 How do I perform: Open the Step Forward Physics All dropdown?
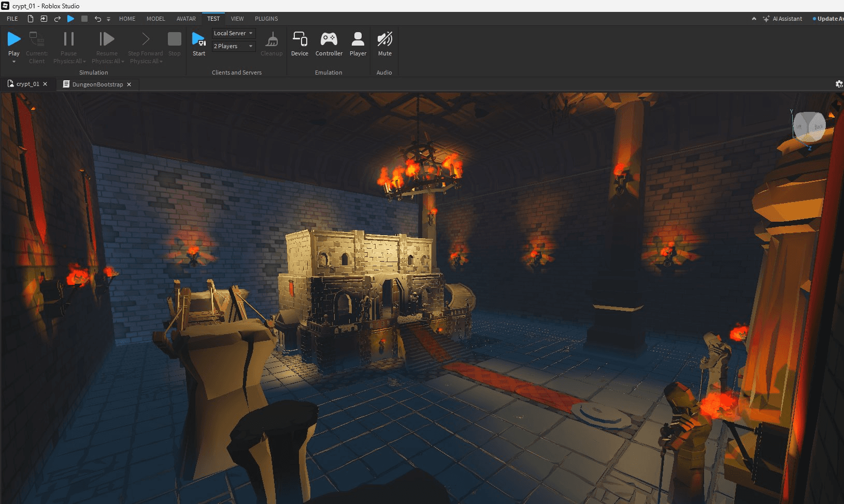click(x=161, y=62)
